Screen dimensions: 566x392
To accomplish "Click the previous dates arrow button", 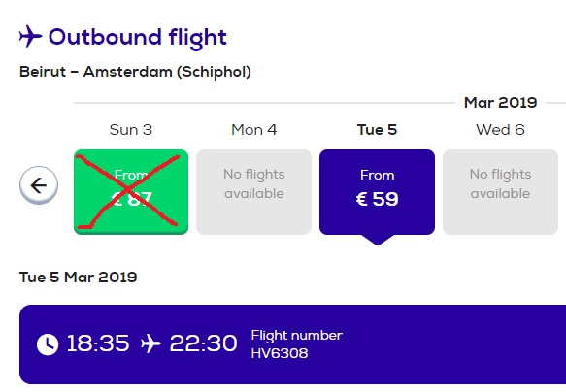I will pyautogui.click(x=39, y=185).
